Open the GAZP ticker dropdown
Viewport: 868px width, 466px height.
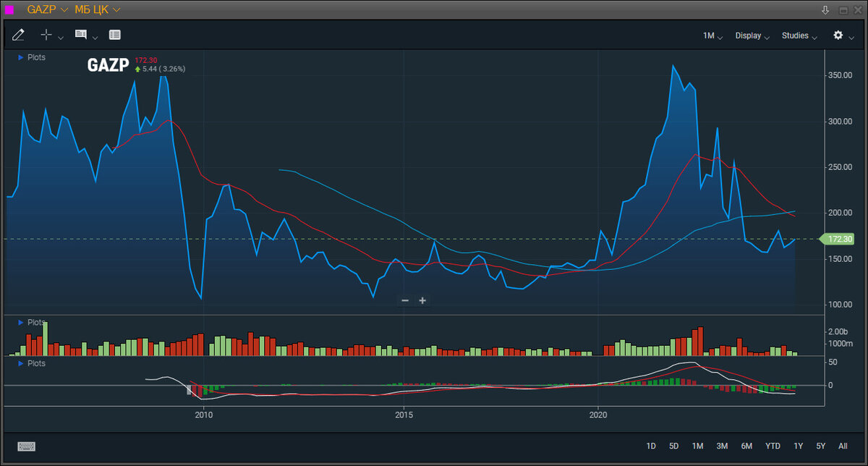(48, 10)
